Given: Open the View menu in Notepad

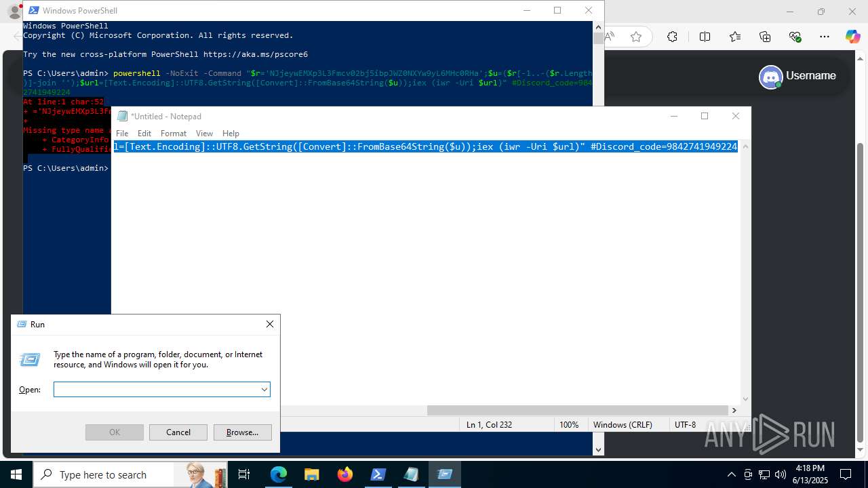Looking at the screenshot, I should [x=204, y=134].
